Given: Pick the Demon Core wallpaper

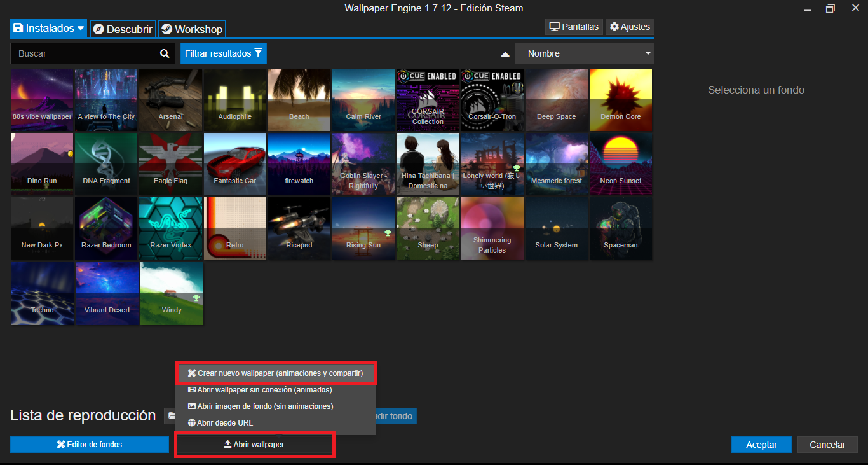Looking at the screenshot, I should pos(621,101).
